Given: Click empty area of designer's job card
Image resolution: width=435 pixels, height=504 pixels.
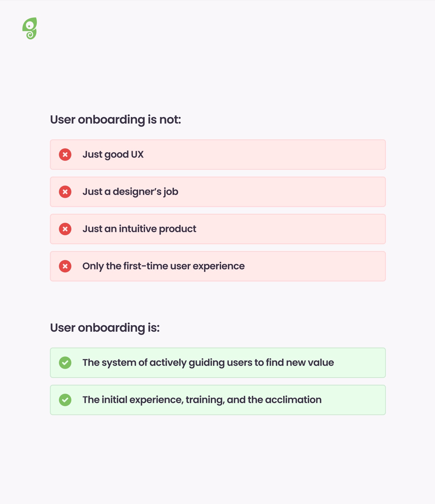Looking at the screenshot, I should tap(280, 192).
